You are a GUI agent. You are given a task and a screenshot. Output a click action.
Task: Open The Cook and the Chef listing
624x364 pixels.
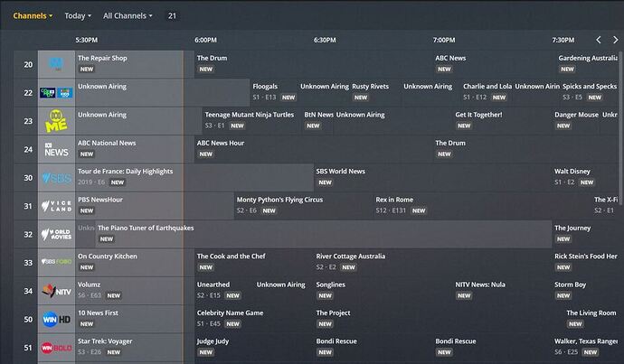[x=254, y=262]
